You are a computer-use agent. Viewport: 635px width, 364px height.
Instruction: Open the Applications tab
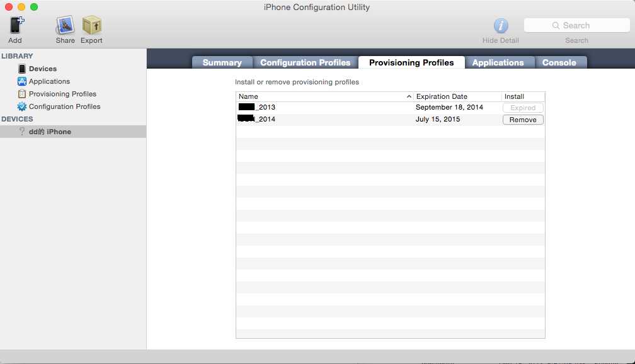click(498, 62)
